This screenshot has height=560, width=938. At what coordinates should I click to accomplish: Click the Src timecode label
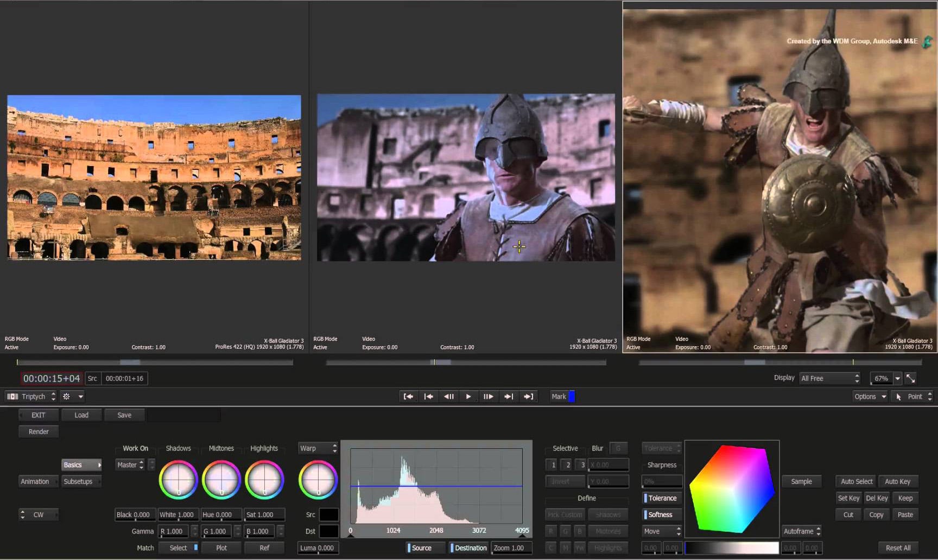[x=92, y=378]
